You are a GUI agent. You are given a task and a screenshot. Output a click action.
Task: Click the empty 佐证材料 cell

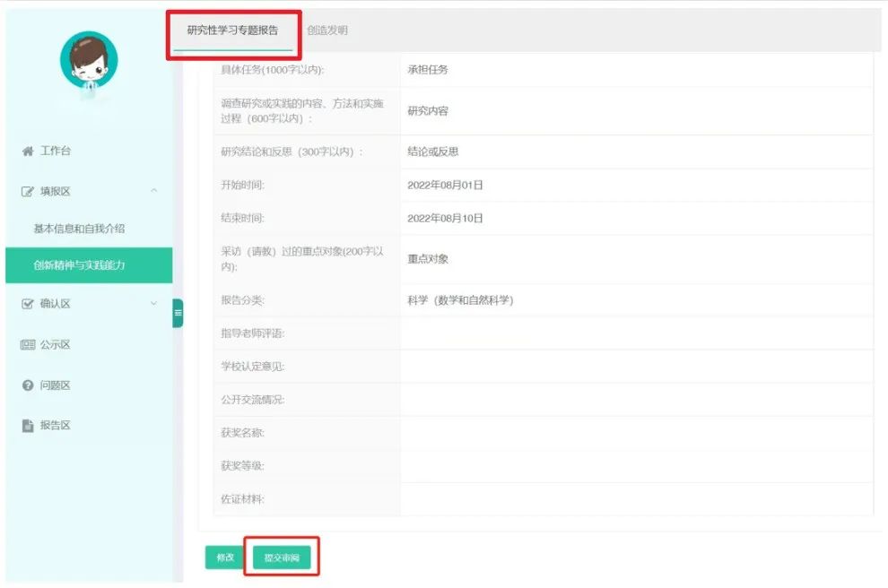(x=635, y=499)
